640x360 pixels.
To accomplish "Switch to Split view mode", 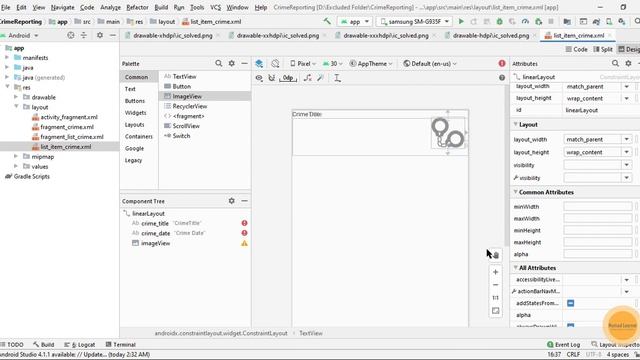I will [603, 49].
